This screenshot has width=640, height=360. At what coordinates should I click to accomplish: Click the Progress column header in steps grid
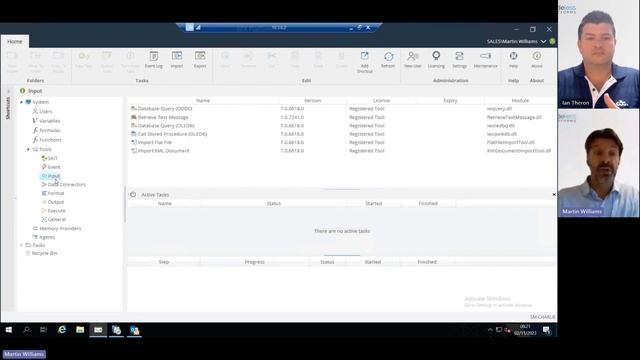(254, 262)
